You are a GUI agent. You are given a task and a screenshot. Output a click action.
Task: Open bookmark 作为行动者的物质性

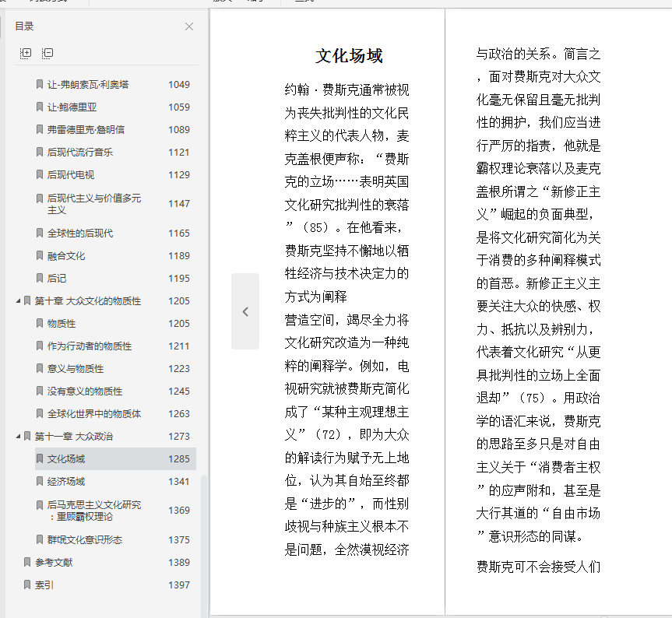tap(90, 346)
